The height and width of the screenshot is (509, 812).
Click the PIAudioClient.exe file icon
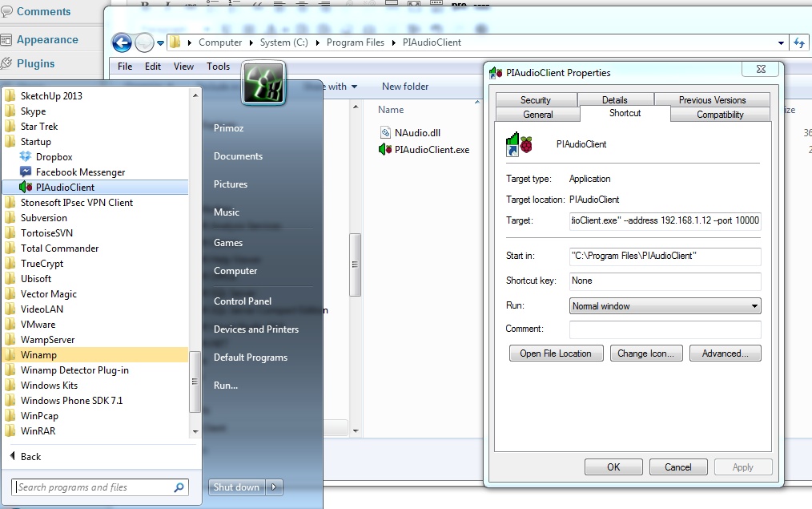point(384,150)
